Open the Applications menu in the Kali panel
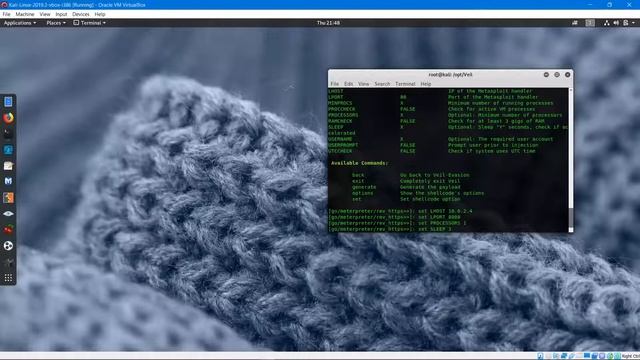640x360 pixels. coord(20,23)
